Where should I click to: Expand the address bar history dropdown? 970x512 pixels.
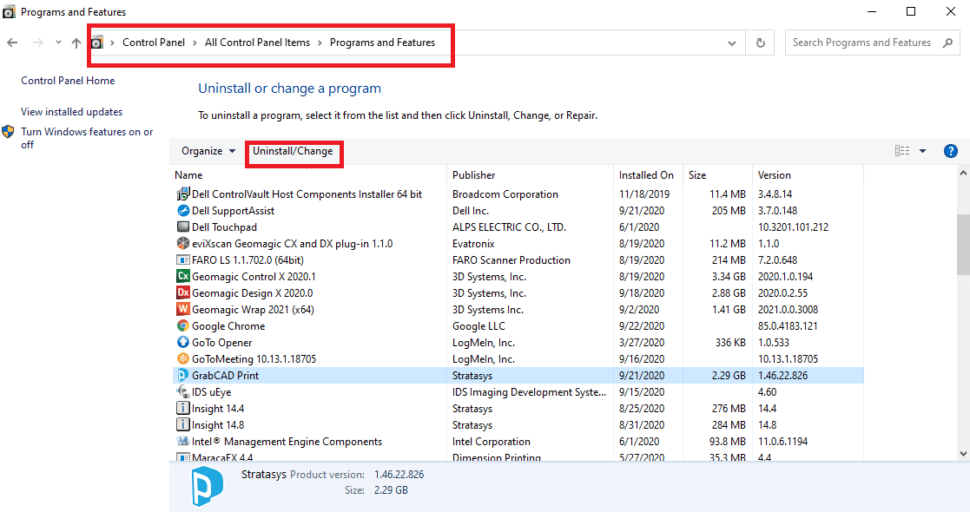733,43
